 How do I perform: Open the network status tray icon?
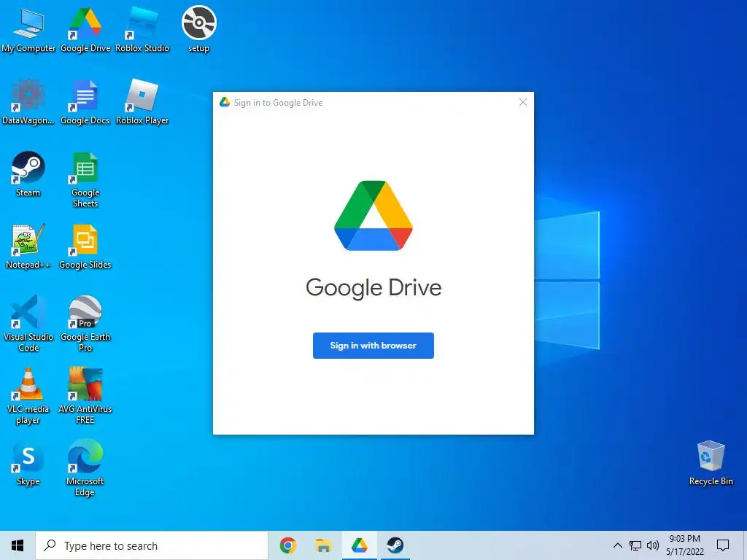635,545
